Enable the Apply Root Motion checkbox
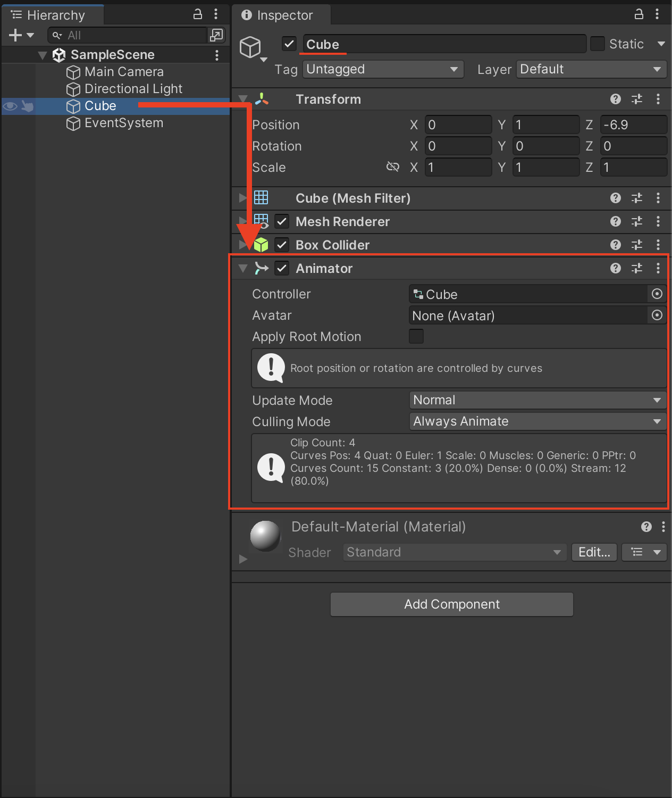This screenshot has width=672, height=798. 416,336
